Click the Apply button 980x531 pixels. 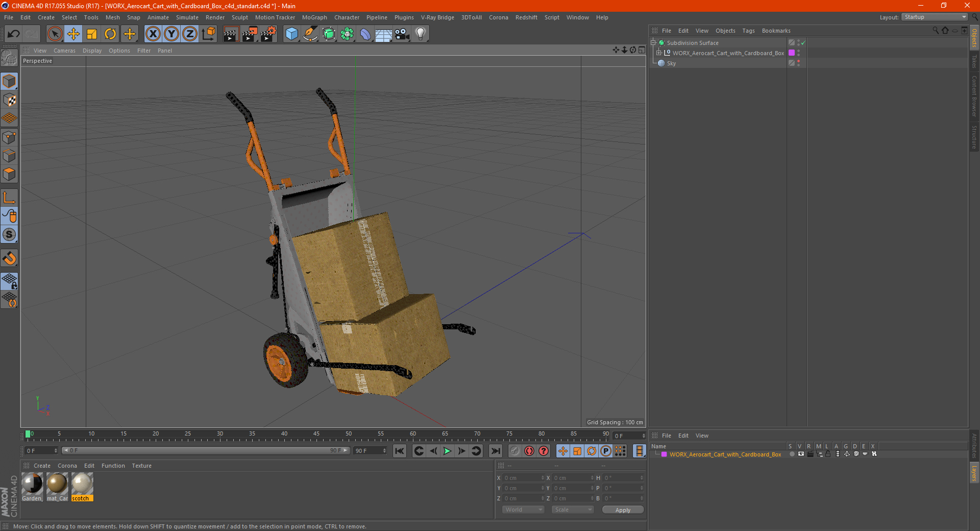point(623,510)
